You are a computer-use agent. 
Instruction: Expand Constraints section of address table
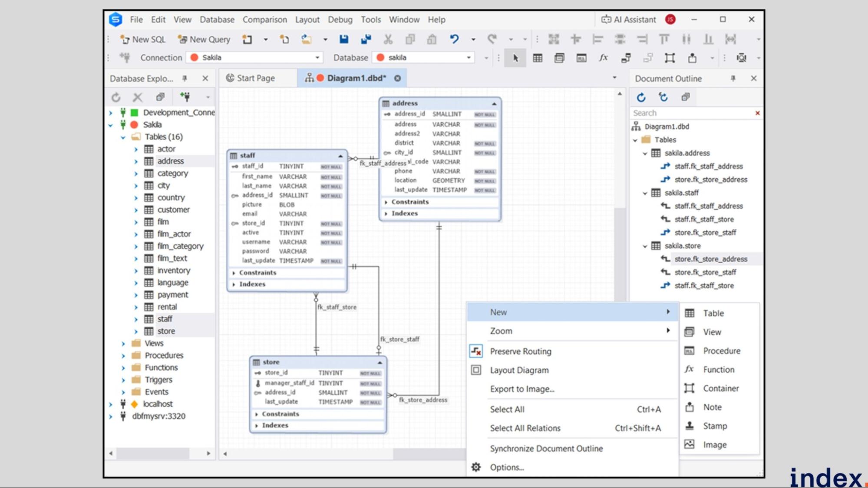[x=386, y=202]
